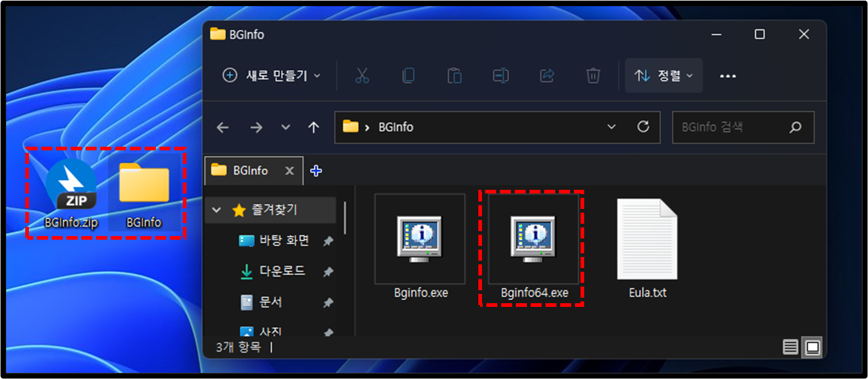Open 바탕 화면 in the sidebar
The image size is (868, 379).
click(x=274, y=241)
